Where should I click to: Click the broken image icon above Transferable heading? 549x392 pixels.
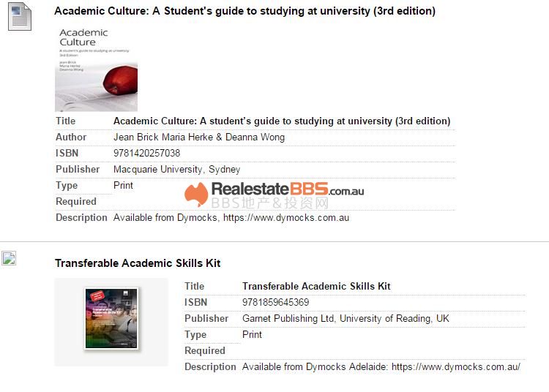9,257
